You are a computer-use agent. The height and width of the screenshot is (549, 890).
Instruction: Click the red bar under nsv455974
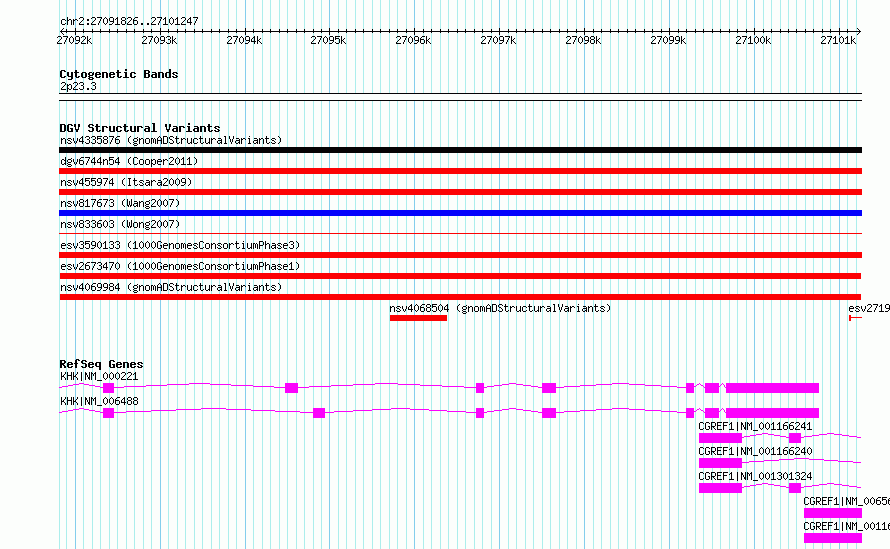tap(460, 192)
